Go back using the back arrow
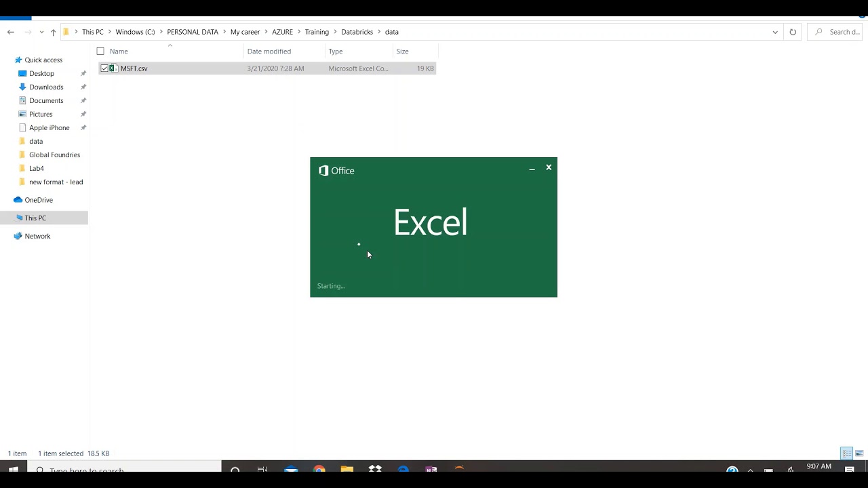 (x=11, y=32)
